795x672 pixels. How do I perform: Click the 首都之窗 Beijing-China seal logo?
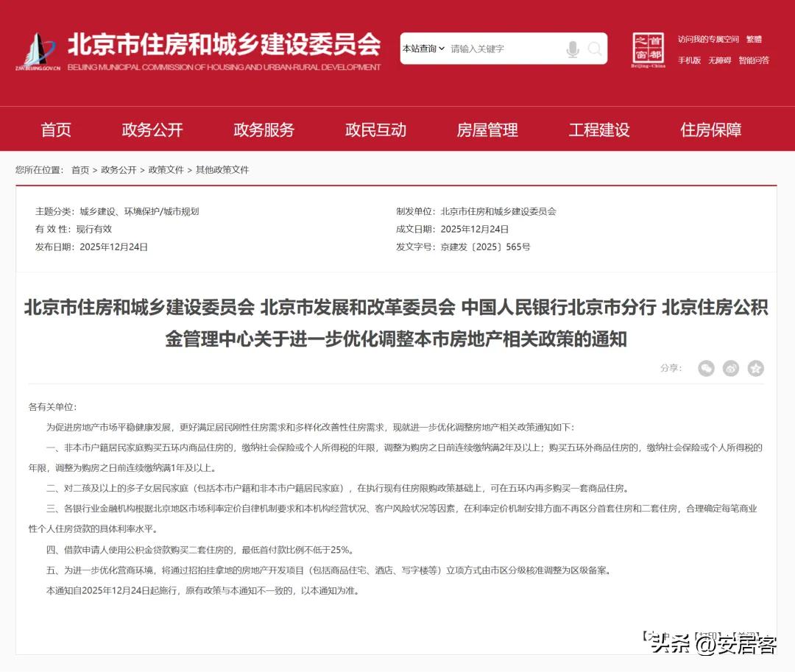tap(648, 50)
